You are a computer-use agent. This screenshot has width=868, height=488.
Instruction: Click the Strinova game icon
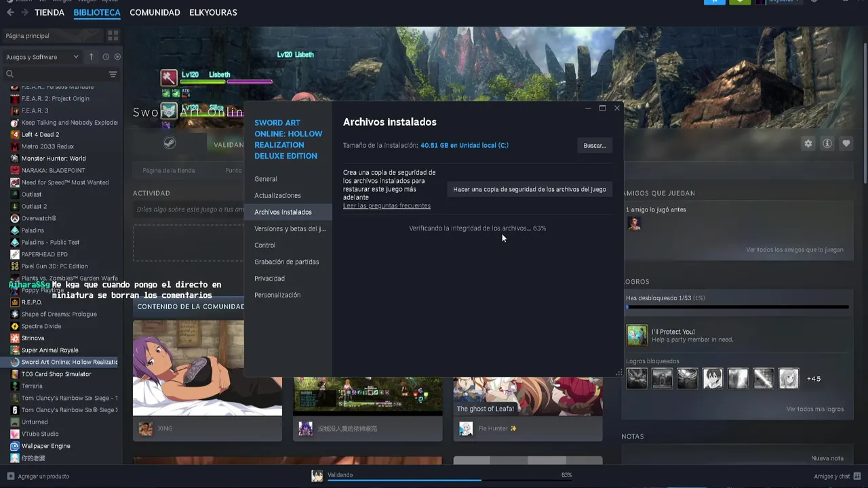tap(15, 338)
